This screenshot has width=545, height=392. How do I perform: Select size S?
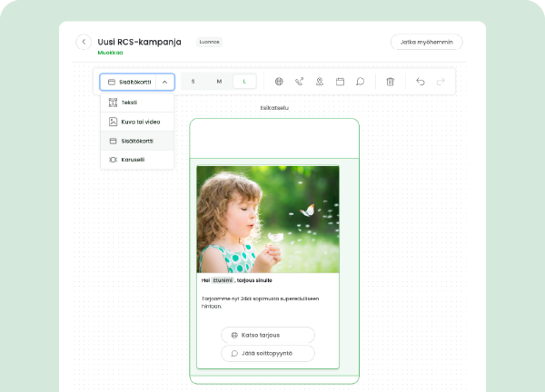point(193,82)
